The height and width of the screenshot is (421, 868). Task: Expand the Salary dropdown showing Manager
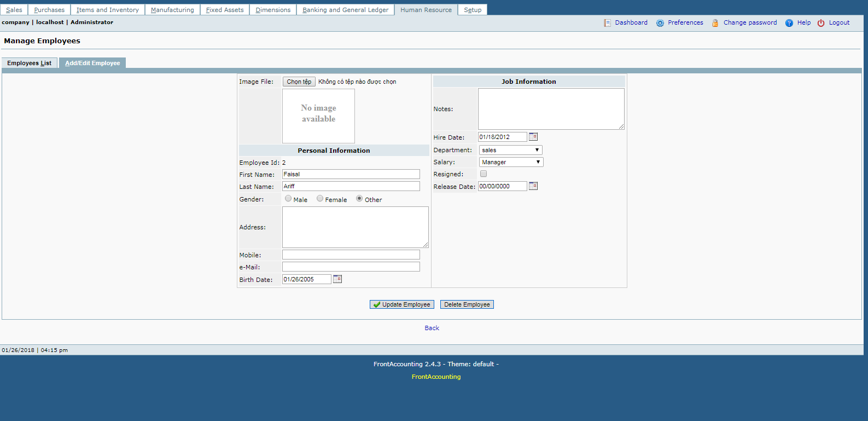point(511,162)
